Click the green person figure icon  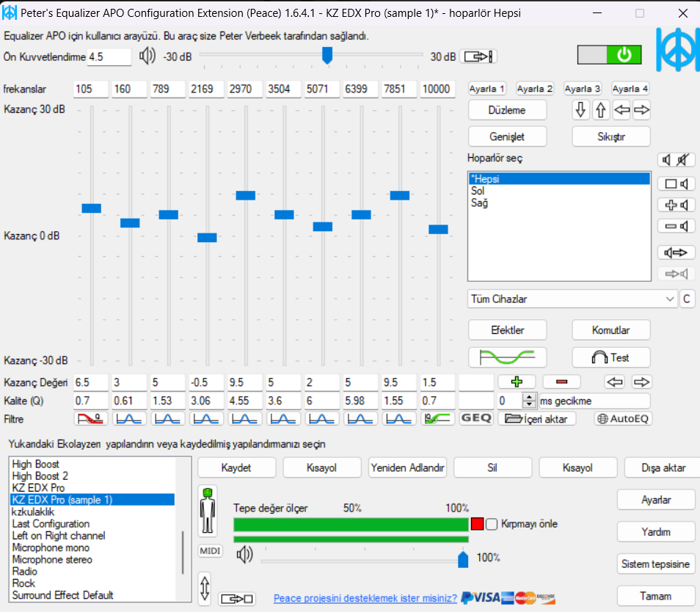point(208,511)
